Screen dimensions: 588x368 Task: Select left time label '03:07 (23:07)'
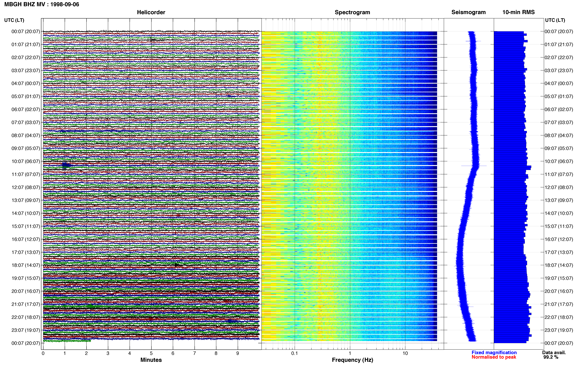[x=26, y=71]
